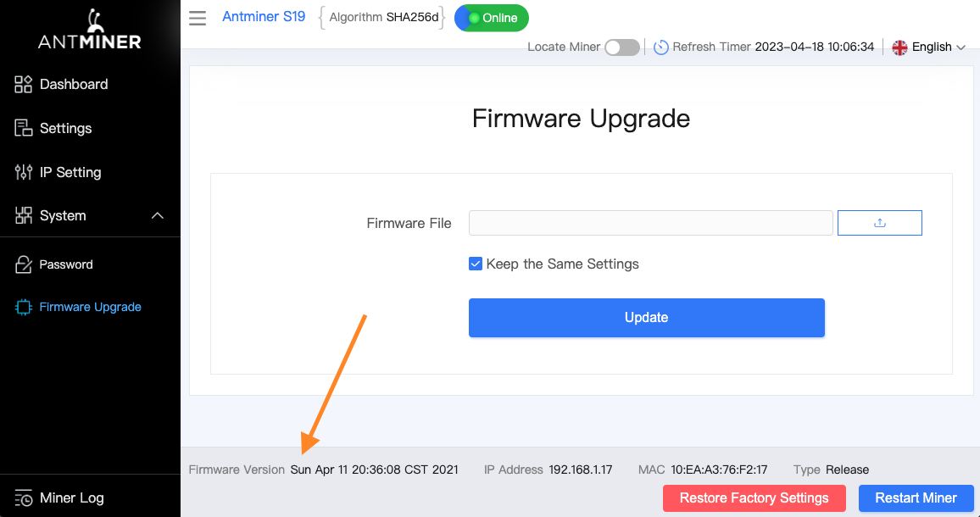Collapse the System menu section
The width and height of the screenshot is (980, 517).
157,215
